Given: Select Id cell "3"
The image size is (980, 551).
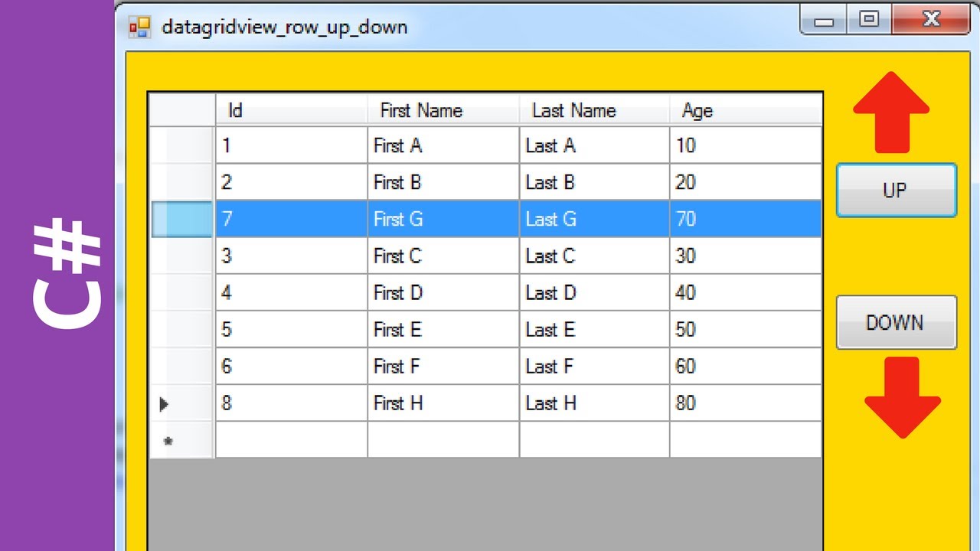Looking at the screenshot, I should [291, 256].
